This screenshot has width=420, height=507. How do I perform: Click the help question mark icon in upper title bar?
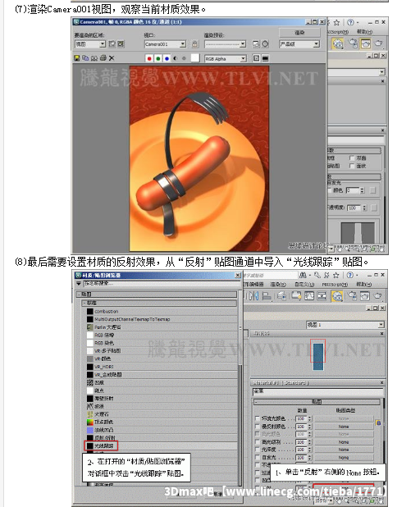[x=350, y=22]
